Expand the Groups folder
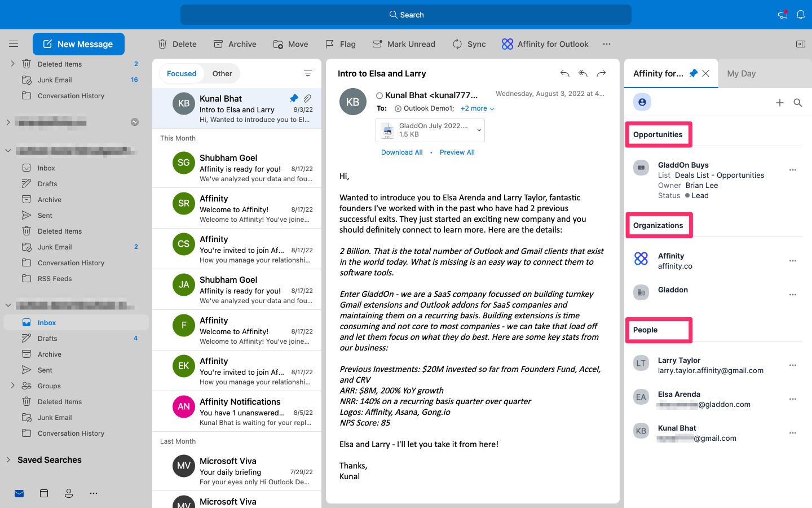The image size is (812, 508). [x=12, y=386]
